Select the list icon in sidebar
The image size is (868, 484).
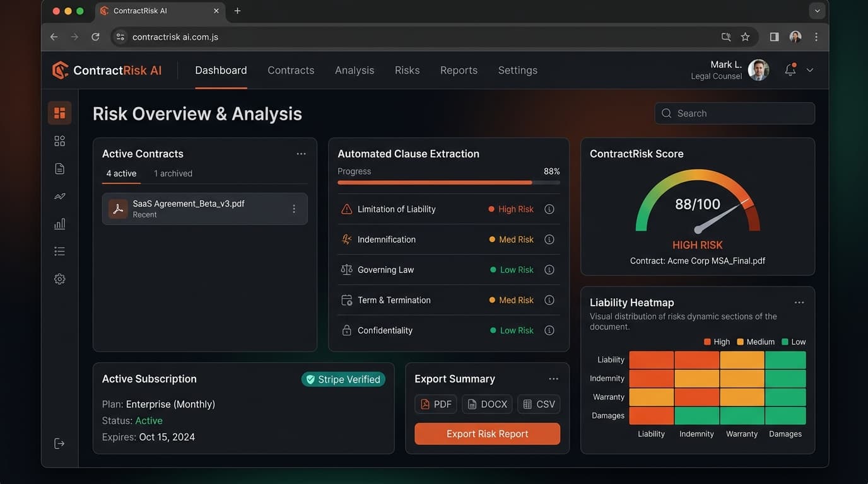(59, 251)
